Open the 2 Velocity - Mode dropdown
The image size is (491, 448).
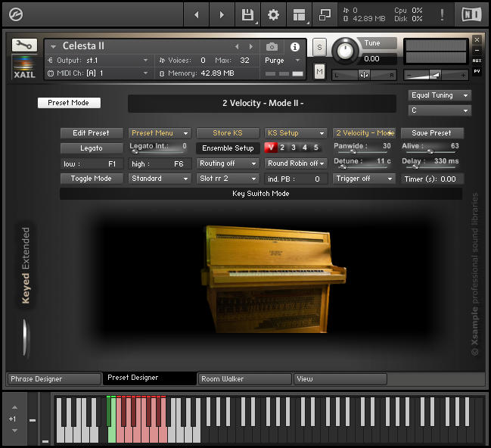pyautogui.click(x=364, y=133)
